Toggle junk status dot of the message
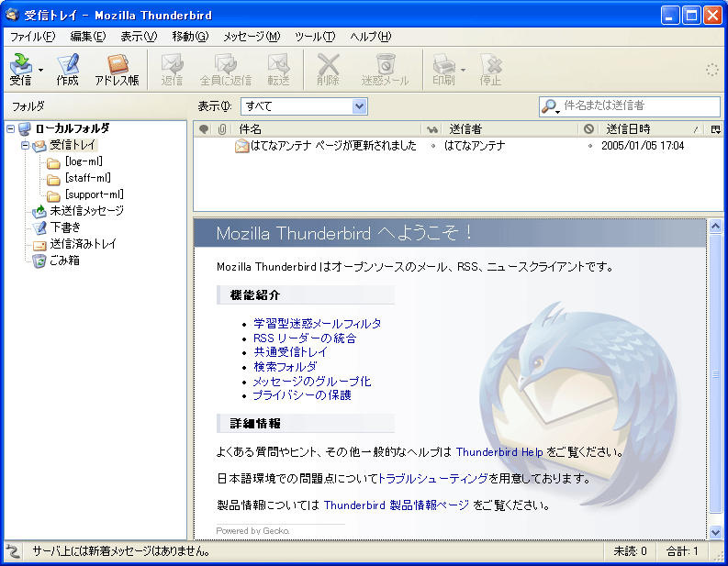 click(589, 146)
